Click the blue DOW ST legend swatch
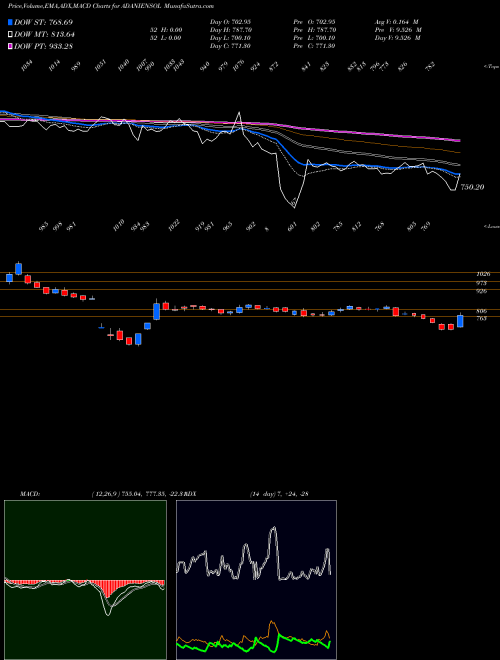The height and width of the screenshot is (660, 500). pyautogui.click(x=10, y=22)
